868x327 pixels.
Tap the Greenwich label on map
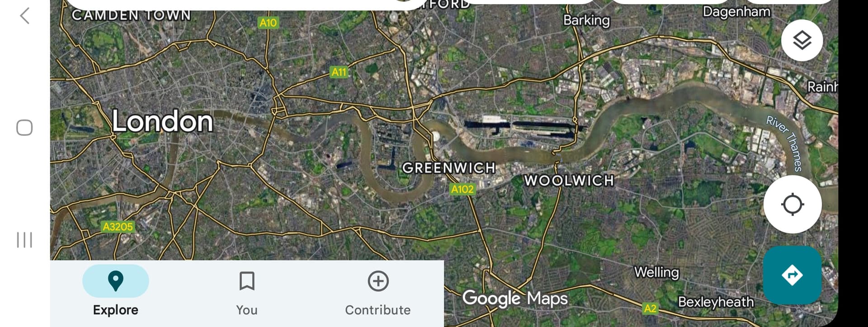(x=449, y=168)
